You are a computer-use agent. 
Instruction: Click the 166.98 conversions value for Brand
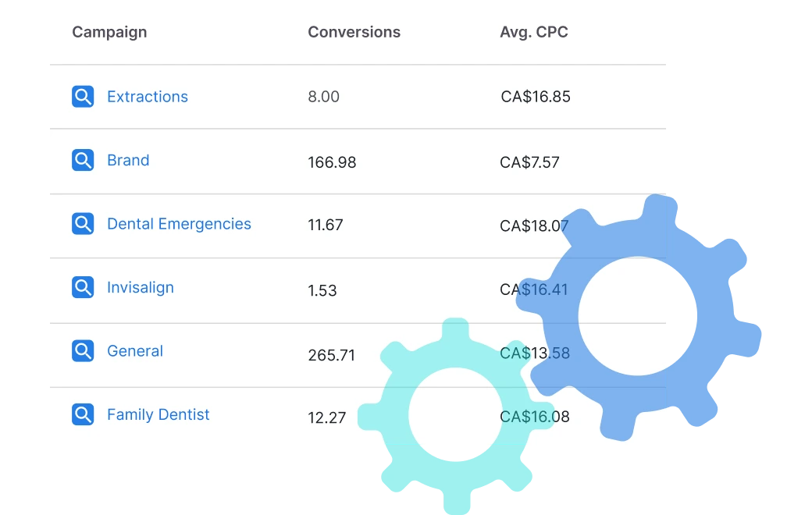[332, 162]
